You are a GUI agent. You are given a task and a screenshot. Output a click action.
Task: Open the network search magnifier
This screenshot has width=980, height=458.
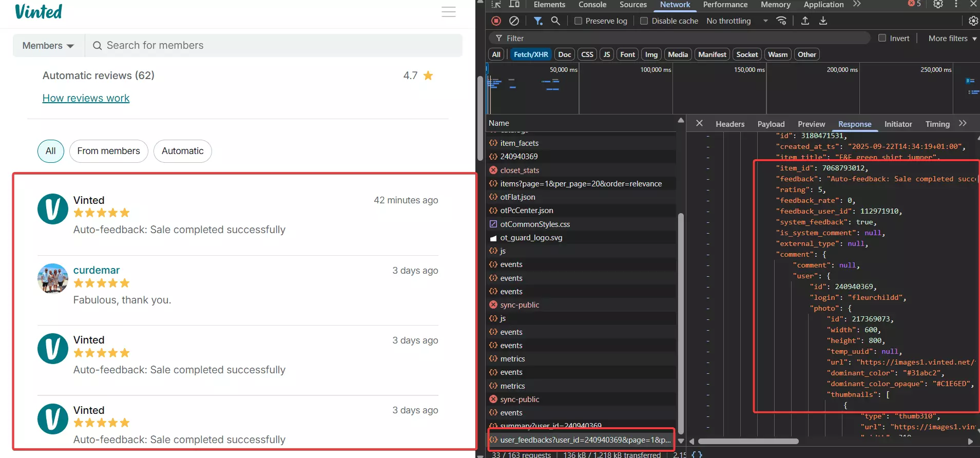(x=555, y=21)
